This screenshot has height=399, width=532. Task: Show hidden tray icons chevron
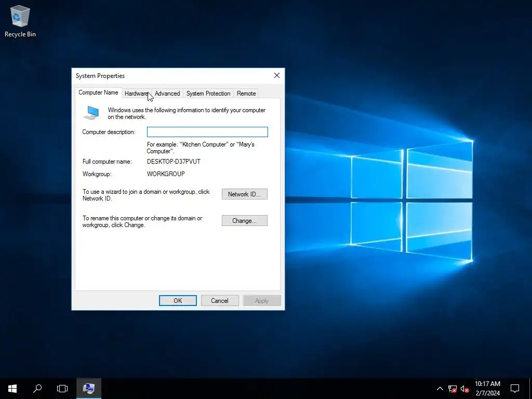pos(440,389)
